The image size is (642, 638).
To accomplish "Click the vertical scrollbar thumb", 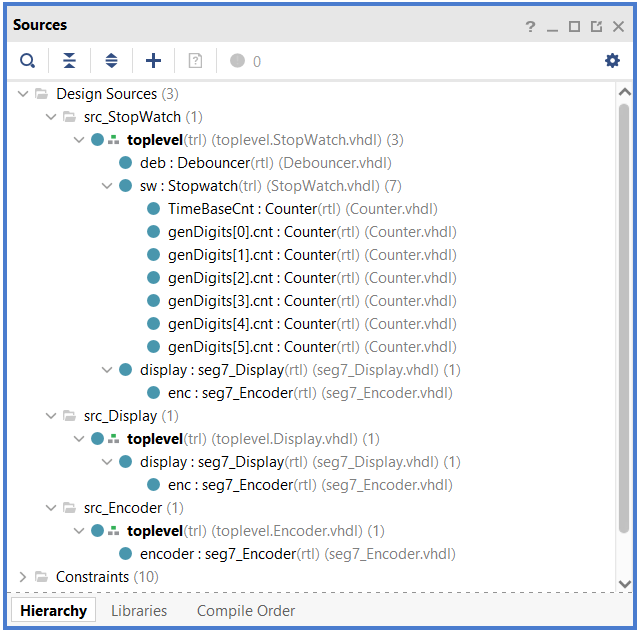I will click(624, 319).
